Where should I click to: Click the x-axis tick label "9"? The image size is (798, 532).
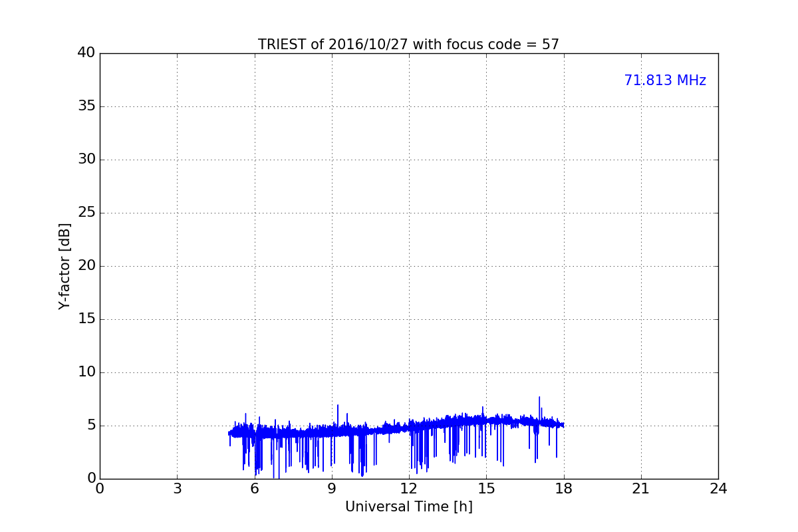[x=332, y=489]
